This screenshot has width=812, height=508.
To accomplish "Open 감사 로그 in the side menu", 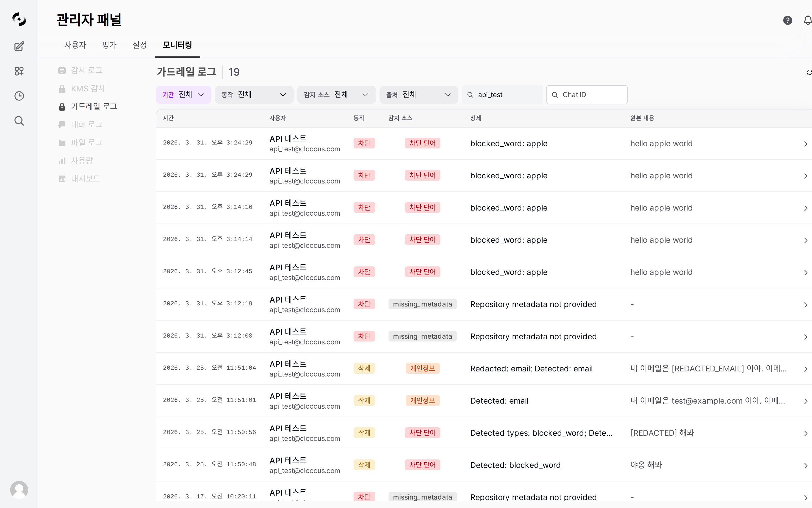I will pyautogui.click(x=87, y=70).
